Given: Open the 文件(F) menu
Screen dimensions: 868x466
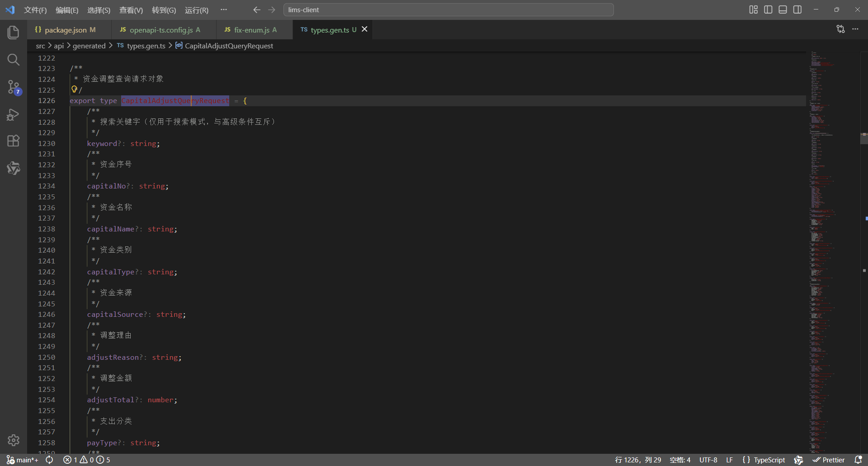Looking at the screenshot, I should (x=35, y=10).
